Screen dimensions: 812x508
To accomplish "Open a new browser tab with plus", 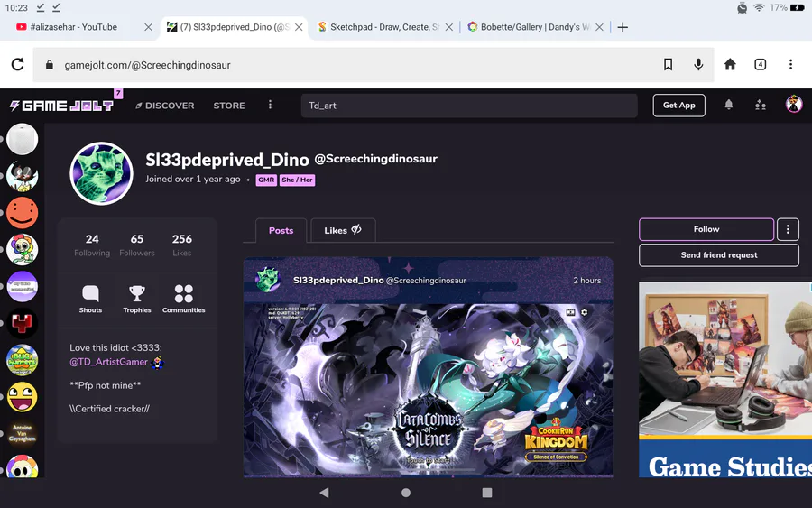I will [x=623, y=27].
